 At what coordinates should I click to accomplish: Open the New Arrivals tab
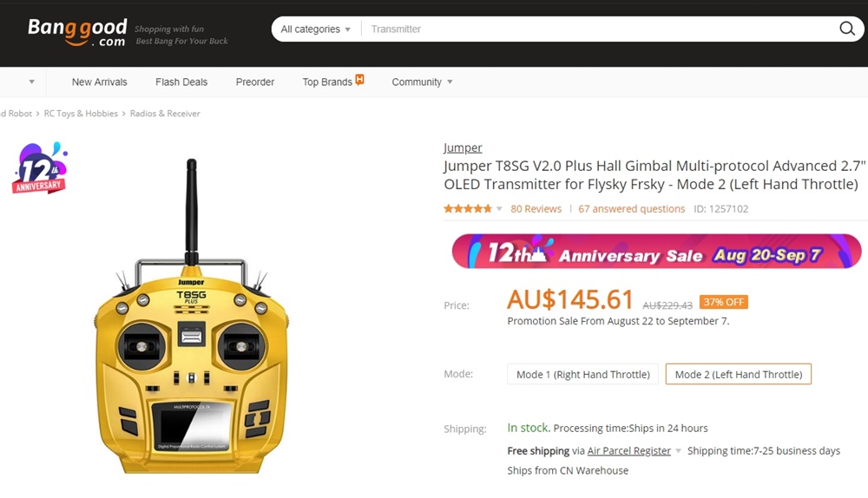point(100,82)
